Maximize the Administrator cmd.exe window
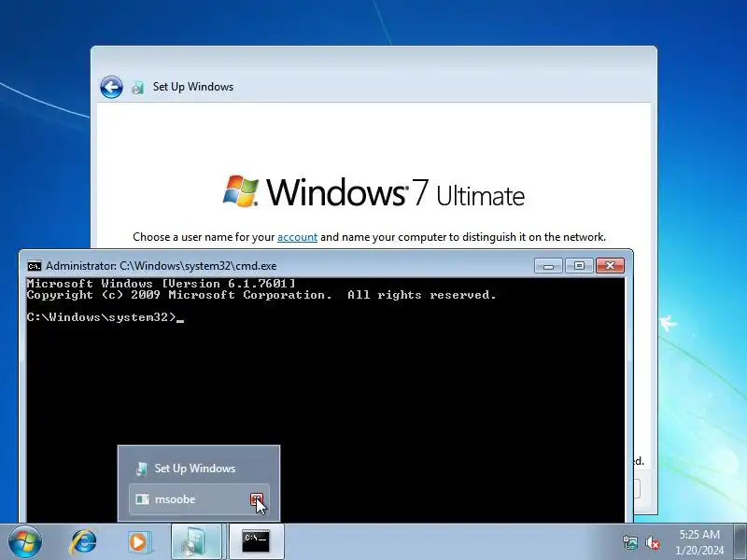Screen dimensions: 747x560 (579, 266)
